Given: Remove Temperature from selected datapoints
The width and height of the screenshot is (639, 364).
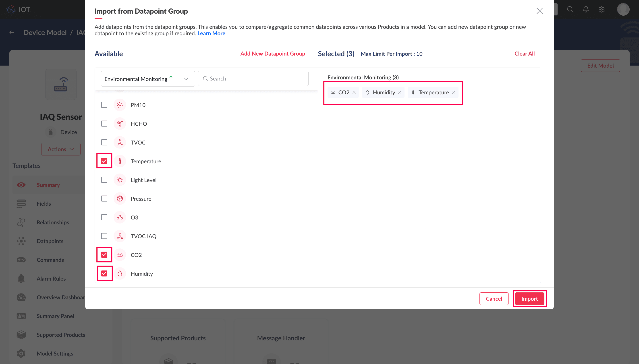Looking at the screenshot, I should pos(454,92).
